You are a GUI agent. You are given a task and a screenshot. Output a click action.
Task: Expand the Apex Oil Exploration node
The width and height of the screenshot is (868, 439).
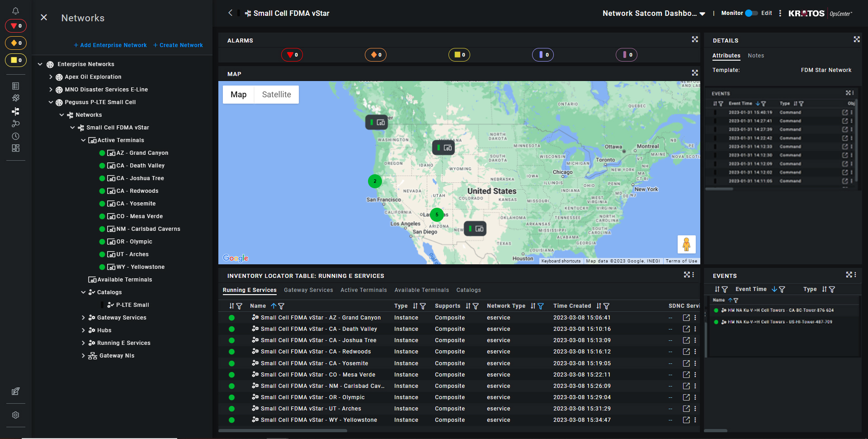click(51, 77)
